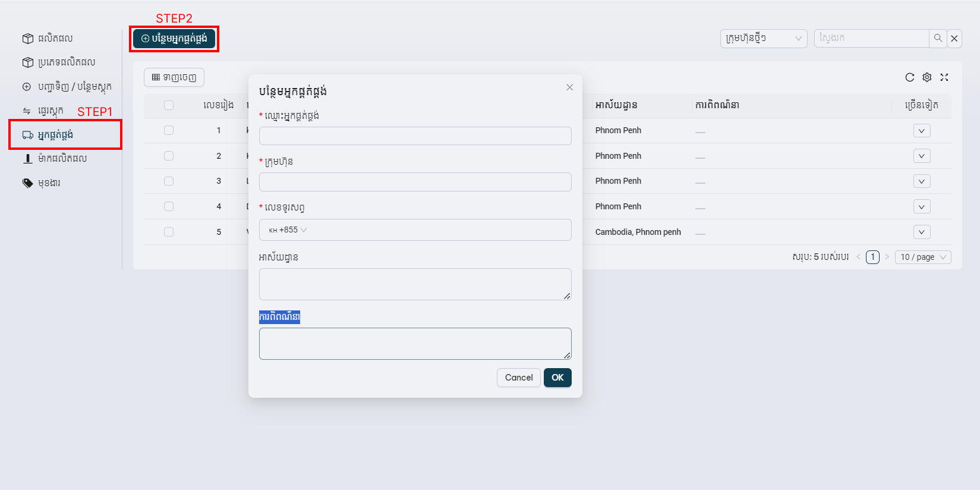Clear search with the X icon
This screenshot has height=490, width=980.
[954, 39]
